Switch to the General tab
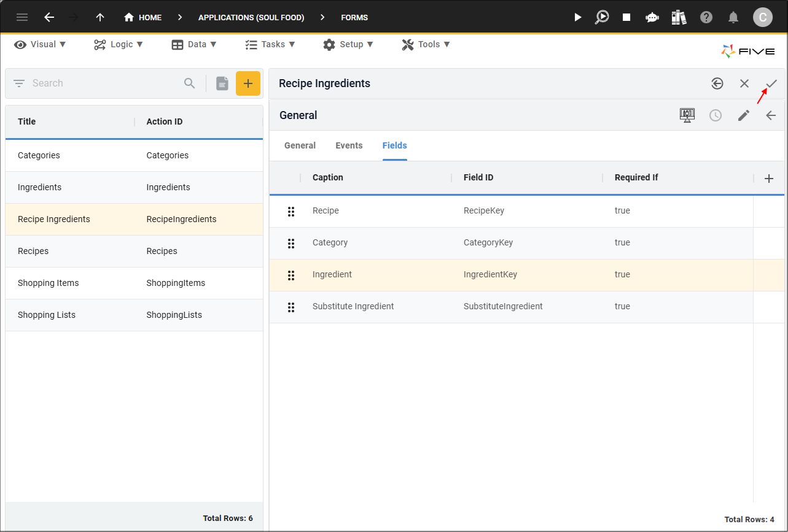This screenshot has height=532, width=788. point(300,145)
